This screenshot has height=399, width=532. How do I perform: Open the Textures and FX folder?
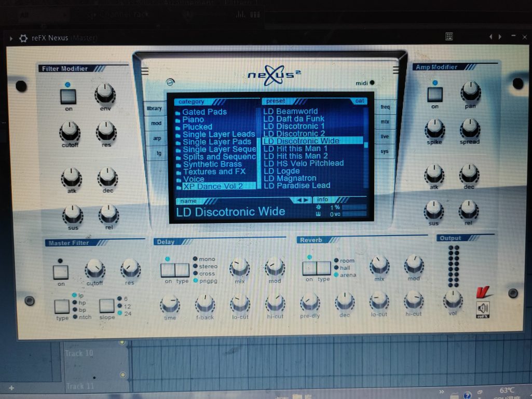[211, 172]
